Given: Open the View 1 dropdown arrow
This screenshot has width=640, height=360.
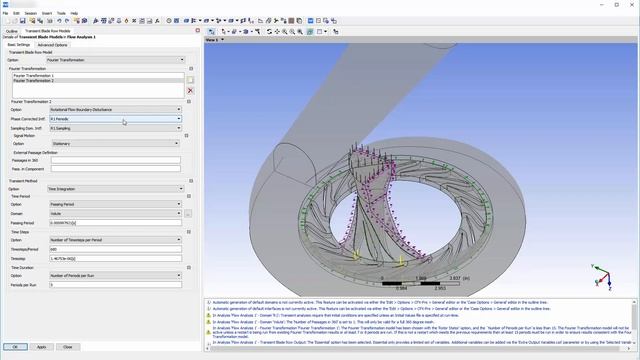Looking at the screenshot, I should [x=222, y=40].
